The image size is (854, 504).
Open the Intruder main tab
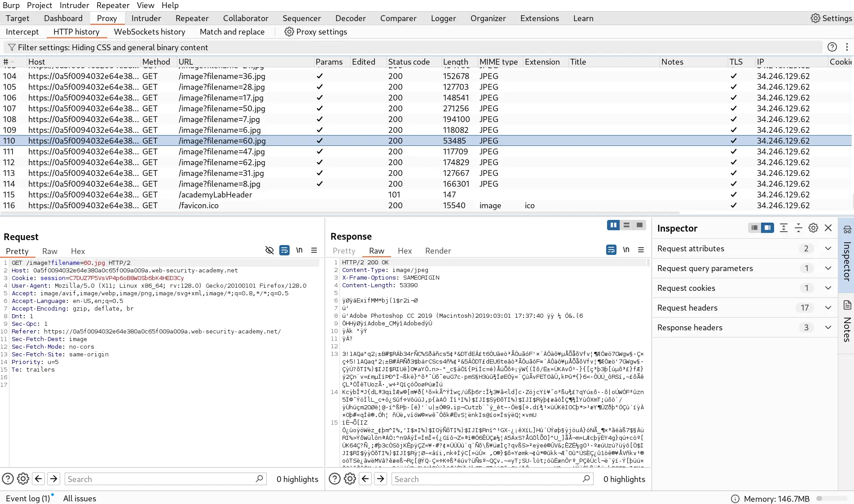(x=146, y=18)
